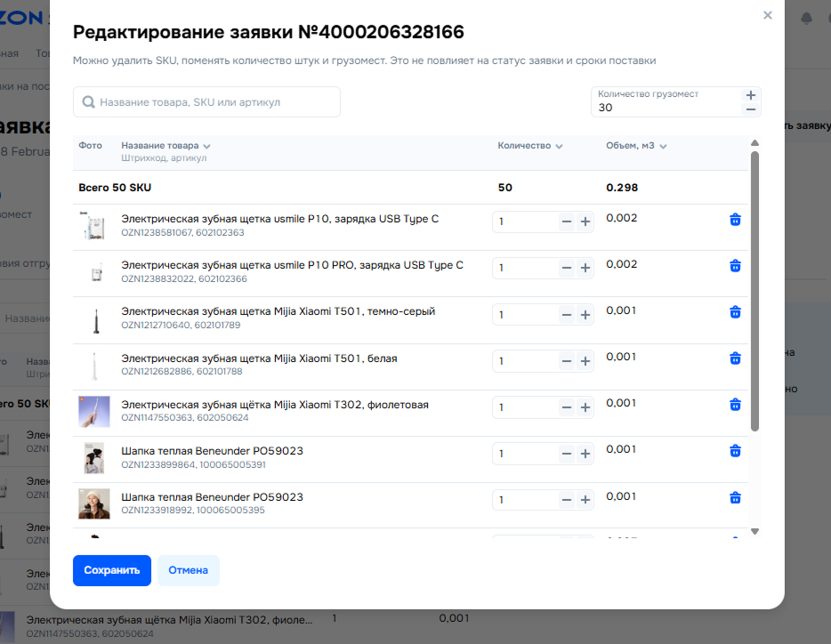Open Количество column sort dropdown
Viewport: 831px width, 644px height.
click(x=559, y=147)
